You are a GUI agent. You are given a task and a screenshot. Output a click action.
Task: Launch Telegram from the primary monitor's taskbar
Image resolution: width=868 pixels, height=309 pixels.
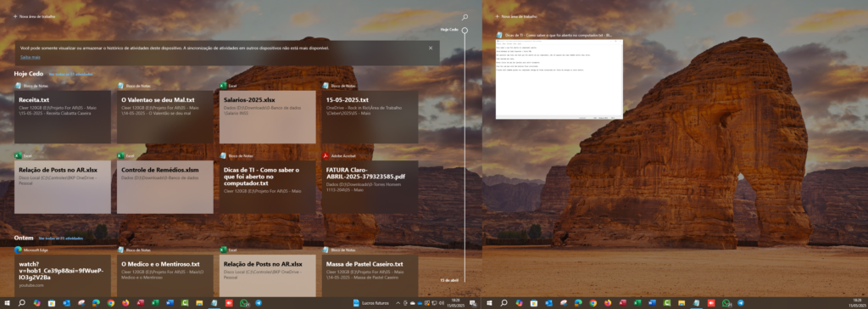[259, 303]
